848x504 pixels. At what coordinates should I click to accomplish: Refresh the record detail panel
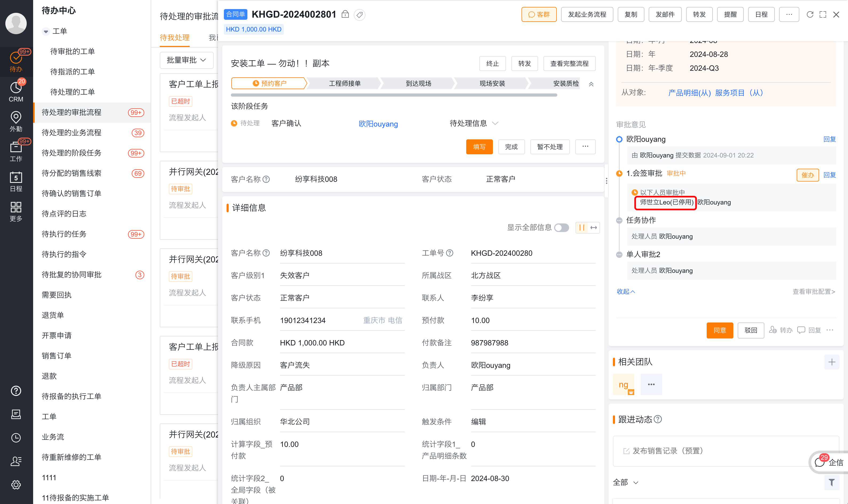point(810,15)
